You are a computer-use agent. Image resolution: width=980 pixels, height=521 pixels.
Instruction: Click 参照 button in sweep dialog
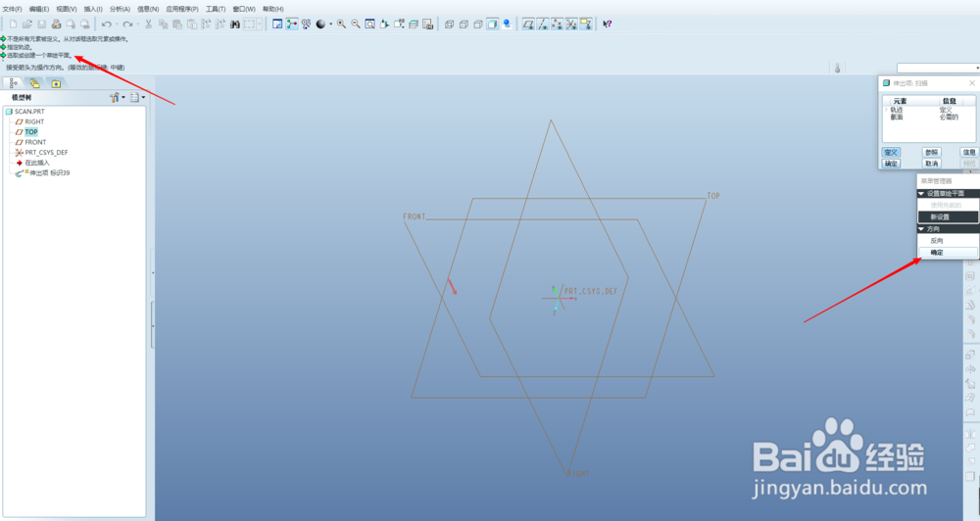point(931,153)
